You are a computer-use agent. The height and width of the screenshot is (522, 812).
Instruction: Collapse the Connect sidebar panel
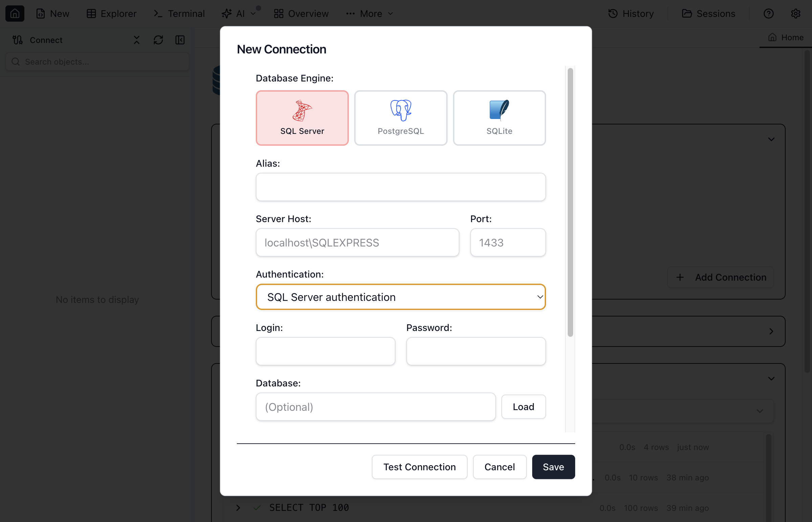tap(180, 40)
